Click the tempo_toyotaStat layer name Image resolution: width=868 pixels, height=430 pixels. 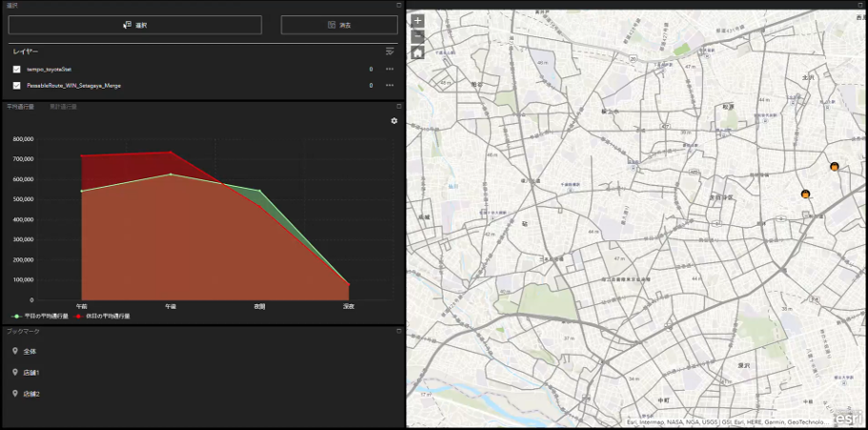coord(49,70)
